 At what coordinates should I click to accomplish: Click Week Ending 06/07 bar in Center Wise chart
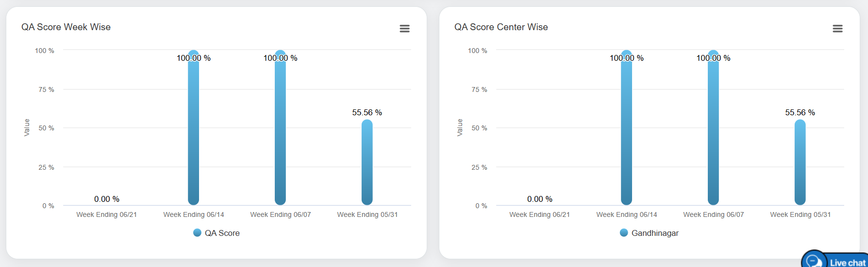pyautogui.click(x=713, y=131)
